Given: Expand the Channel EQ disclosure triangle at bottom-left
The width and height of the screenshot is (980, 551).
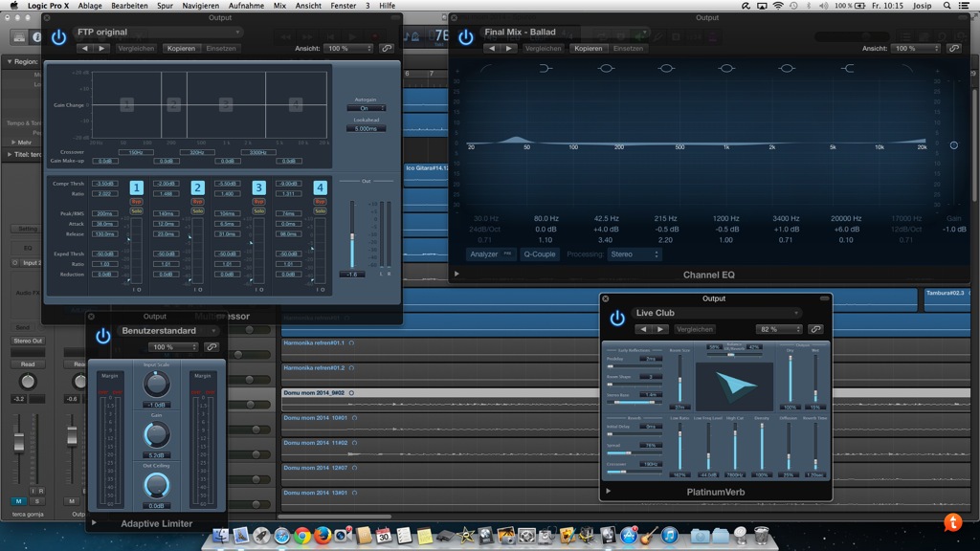Looking at the screenshot, I should pyautogui.click(x=457, y=274).
